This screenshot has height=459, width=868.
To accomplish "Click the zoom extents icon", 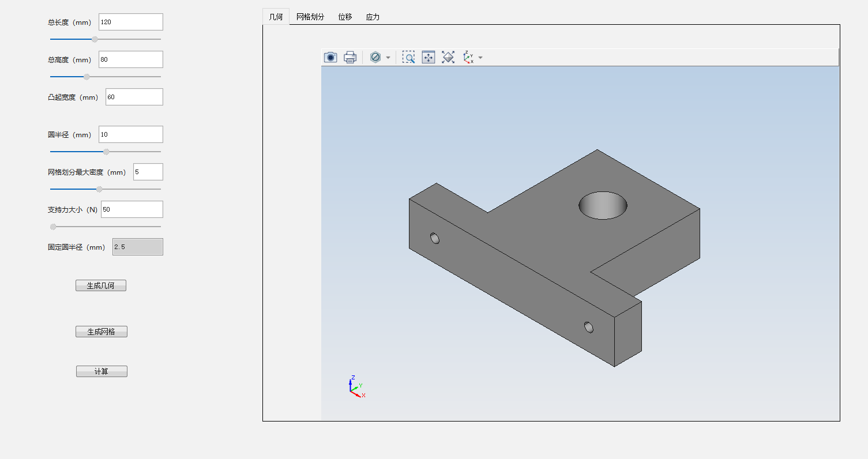I will click(429, 57).
